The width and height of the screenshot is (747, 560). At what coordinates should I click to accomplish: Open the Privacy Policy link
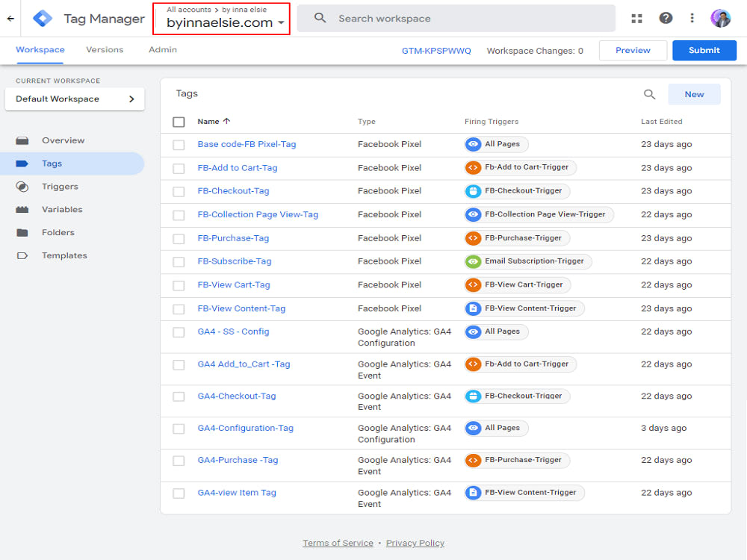click(415, 543)
